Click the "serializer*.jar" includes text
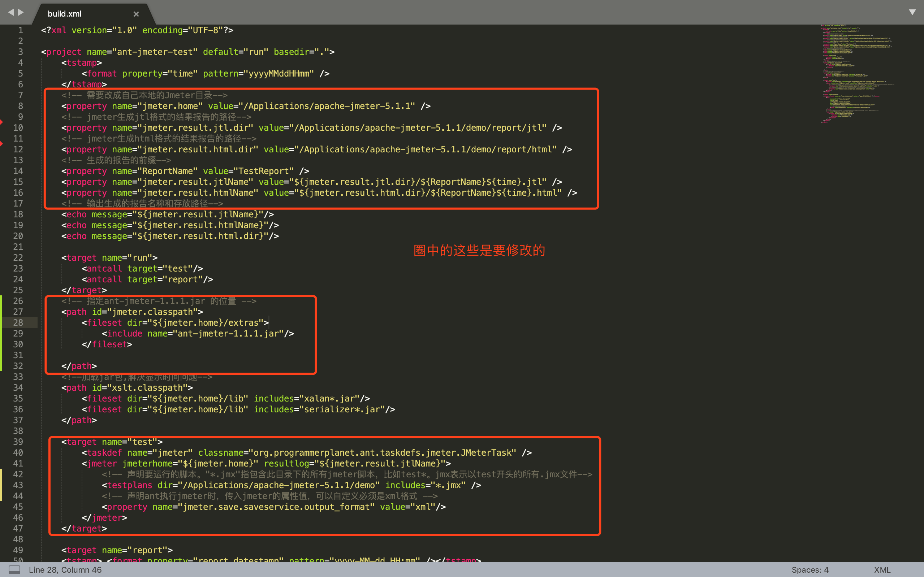This screenshot has height=577, width=924. 342,409
